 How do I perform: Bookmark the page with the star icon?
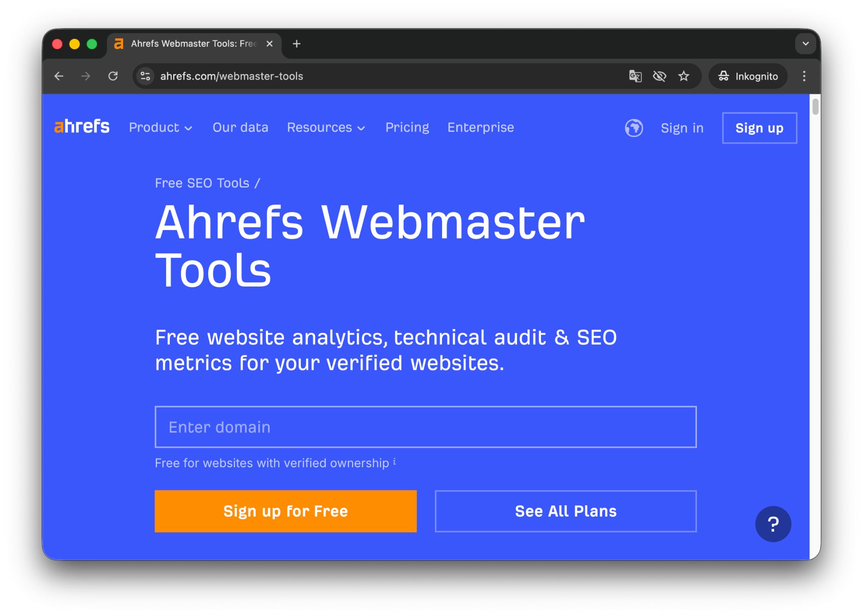[x=684, y=76]
